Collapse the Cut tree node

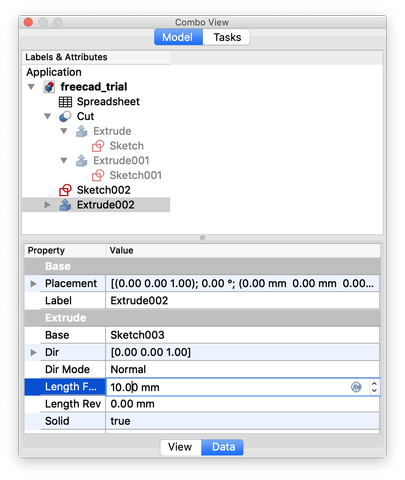pos(48,116)
